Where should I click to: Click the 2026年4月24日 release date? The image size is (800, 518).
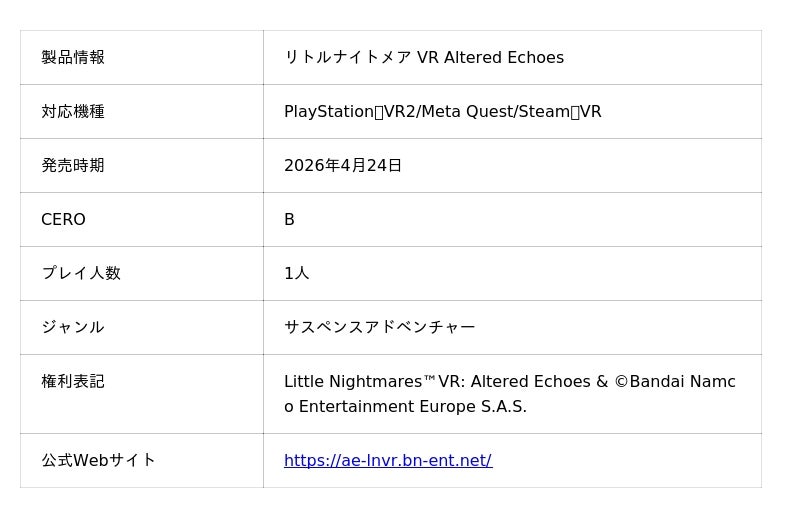[343, 165]
